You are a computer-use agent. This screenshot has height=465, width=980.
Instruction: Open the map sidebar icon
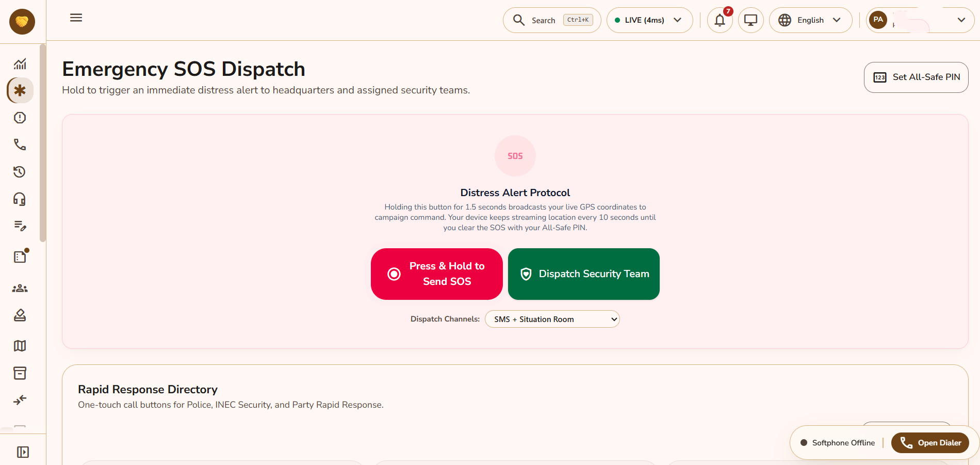pyautogui.click(x=20, y=346)
